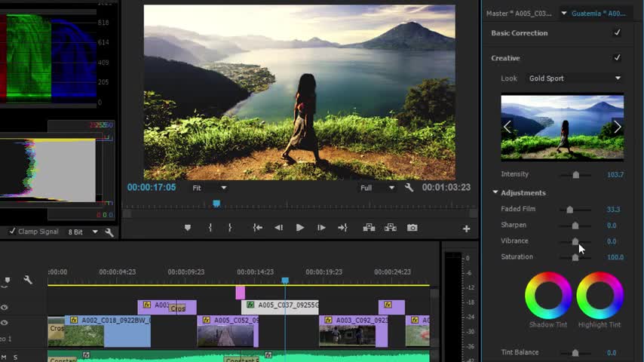Click the Lift edit icon
644x362 pixels.
[369, 228]
